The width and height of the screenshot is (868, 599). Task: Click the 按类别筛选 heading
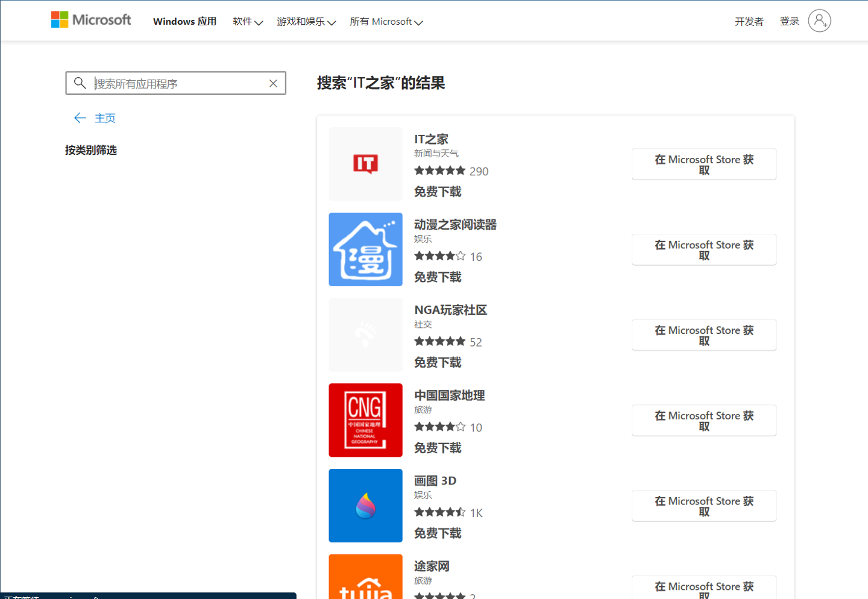(91, 150)
